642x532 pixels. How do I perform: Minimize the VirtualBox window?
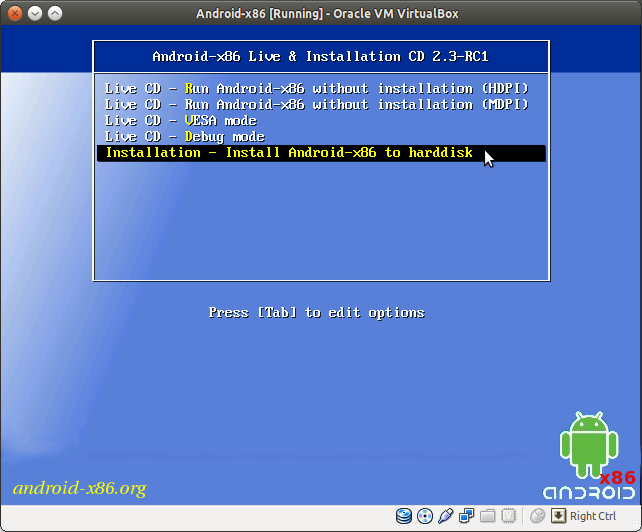tap(35, 14)
